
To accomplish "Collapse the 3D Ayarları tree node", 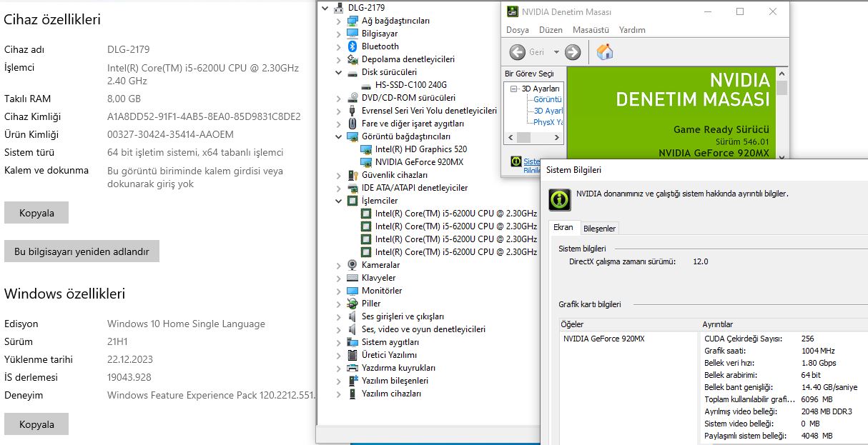I will click(514, 89).
